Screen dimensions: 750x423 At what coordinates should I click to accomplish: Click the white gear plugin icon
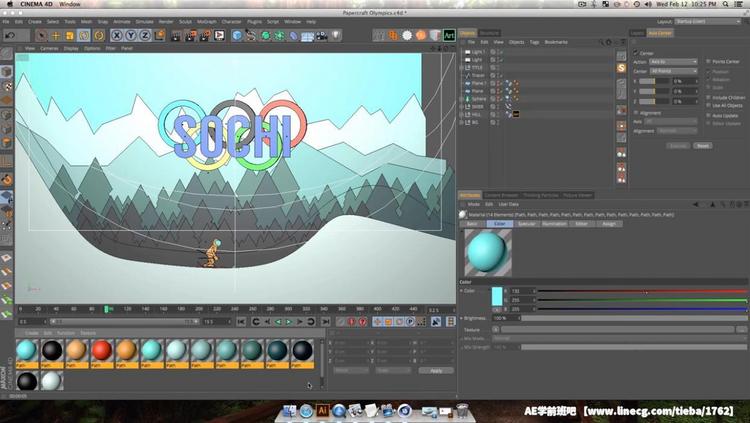(x=407, y=35)
